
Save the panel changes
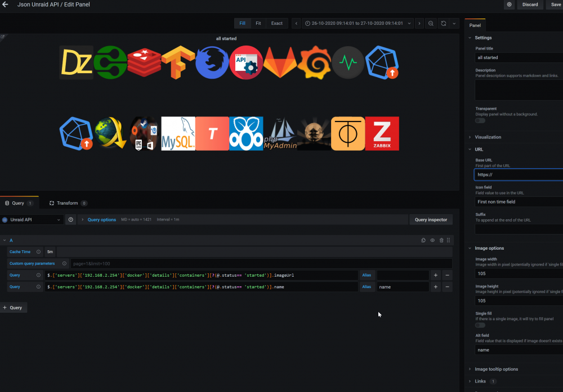(x=555, y=4)
